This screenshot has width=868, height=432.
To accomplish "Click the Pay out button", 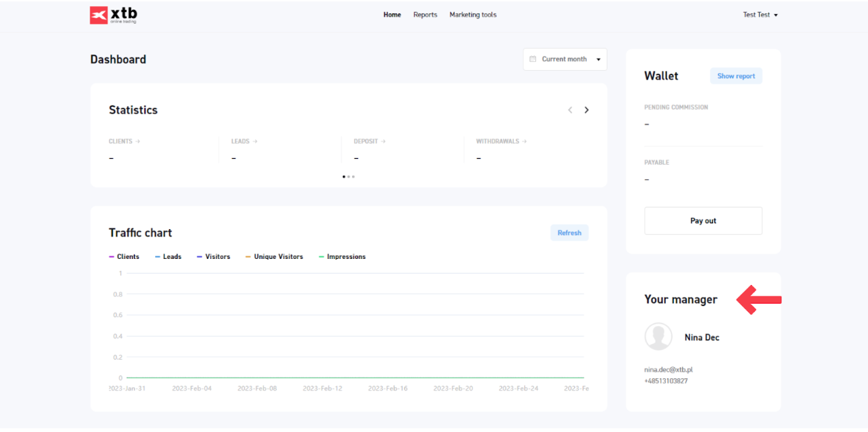I will click(x=703, y=221).
